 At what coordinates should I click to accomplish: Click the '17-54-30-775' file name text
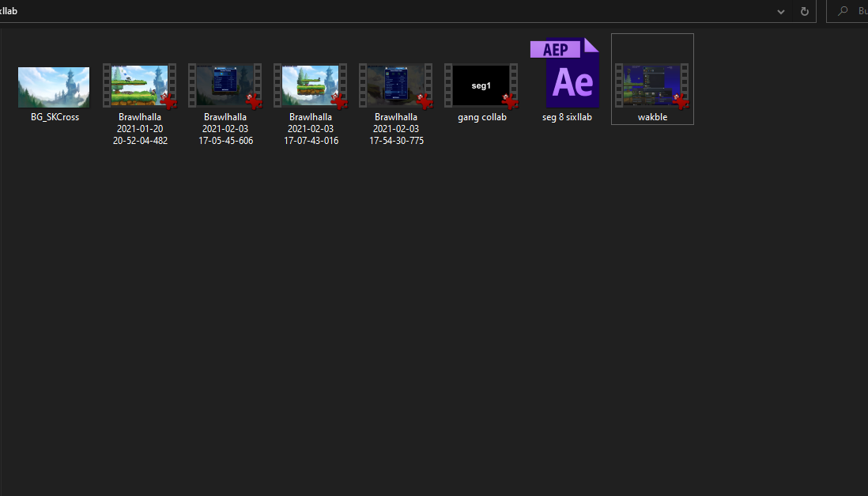tap(396, 141)
